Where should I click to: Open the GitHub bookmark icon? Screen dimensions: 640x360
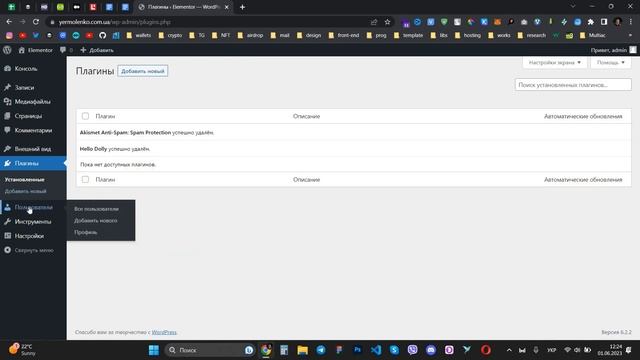[102, 36]
